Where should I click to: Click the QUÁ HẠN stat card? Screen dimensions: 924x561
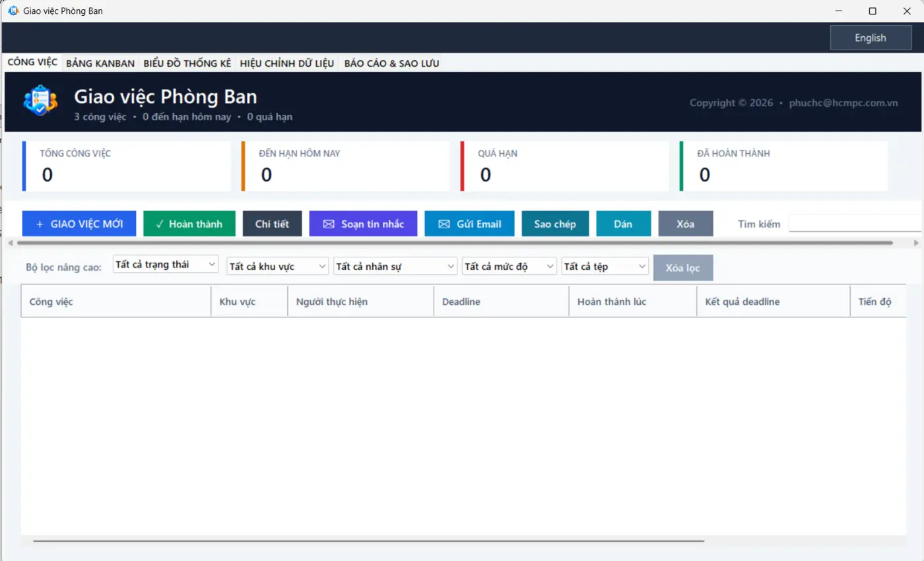[565, 166]
